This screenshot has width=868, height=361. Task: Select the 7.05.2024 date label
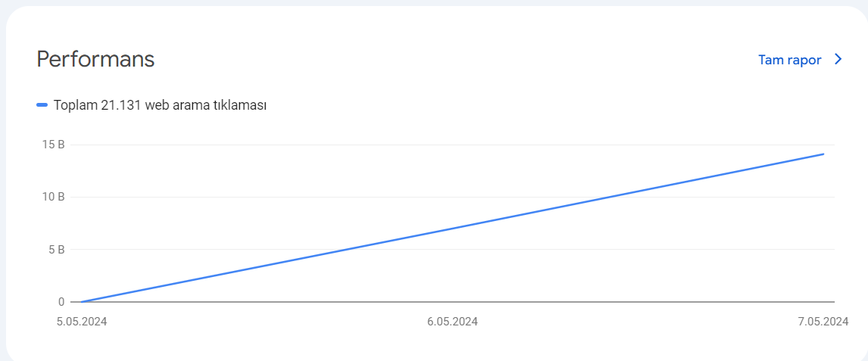pyautogui.click(x=823, y=322)
